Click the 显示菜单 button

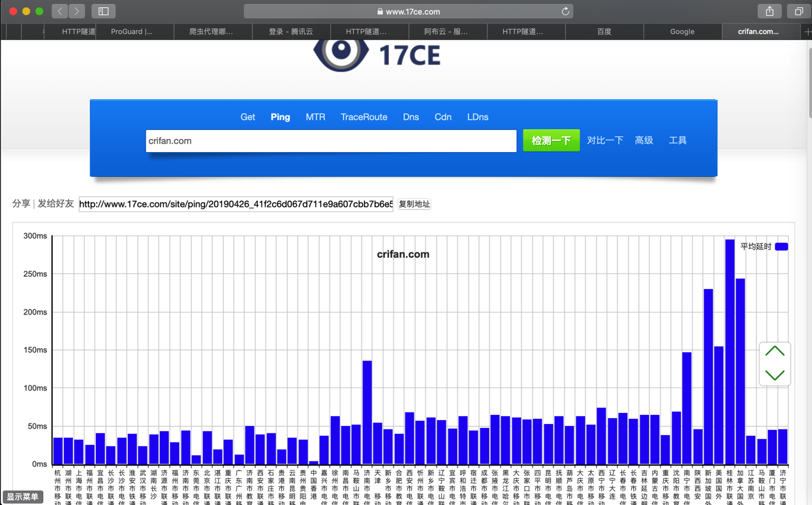[23, 497]
